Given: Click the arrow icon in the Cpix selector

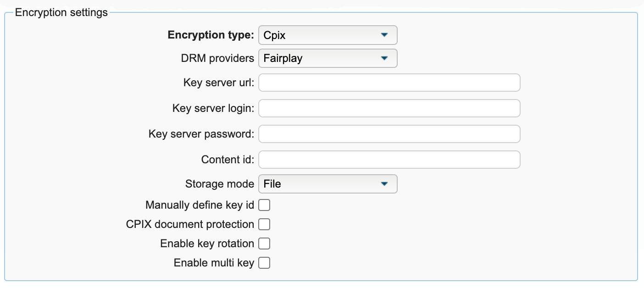Looking at the screenshot, I should click(384, 35).
